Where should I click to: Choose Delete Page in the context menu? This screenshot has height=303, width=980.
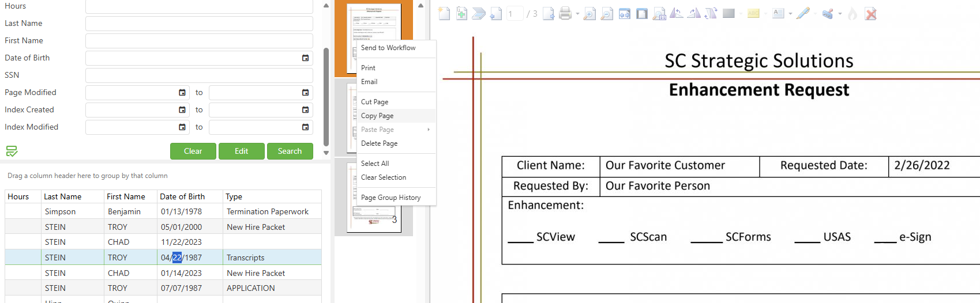tap(379, 143)
